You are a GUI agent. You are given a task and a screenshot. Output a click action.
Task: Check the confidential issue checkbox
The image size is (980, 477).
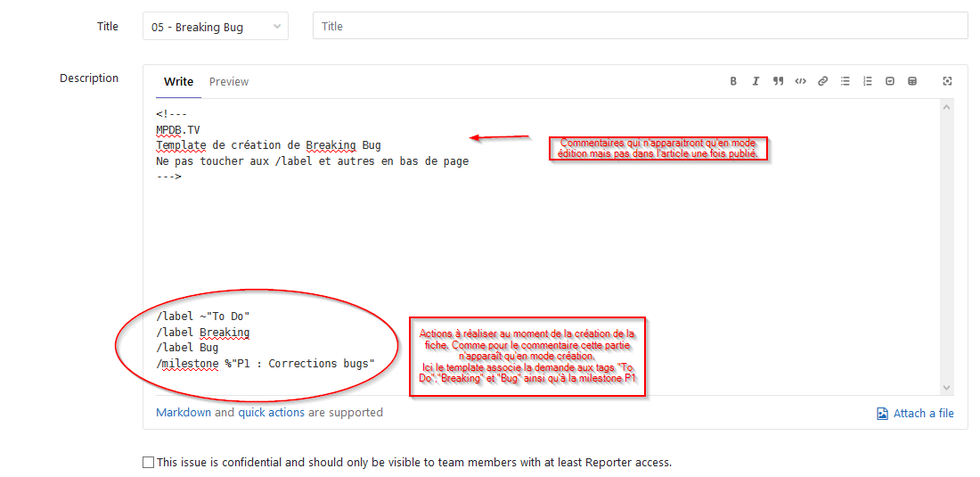(x=148, y=463)
